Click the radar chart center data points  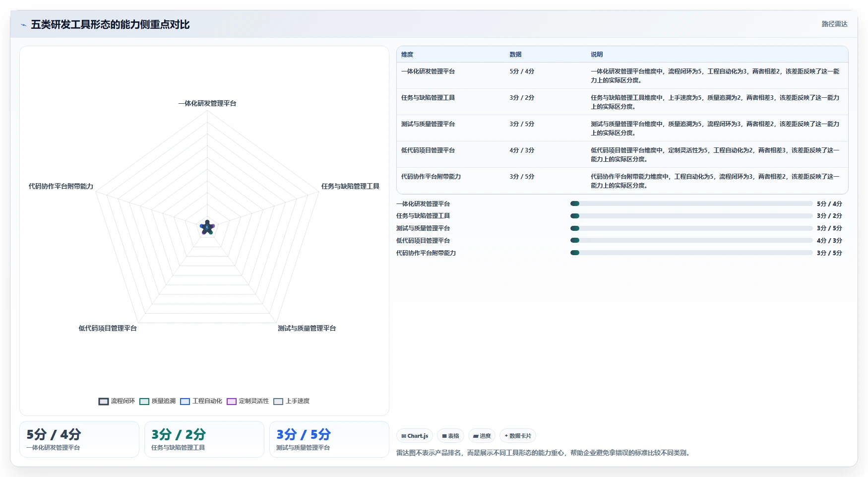[207, 227]
